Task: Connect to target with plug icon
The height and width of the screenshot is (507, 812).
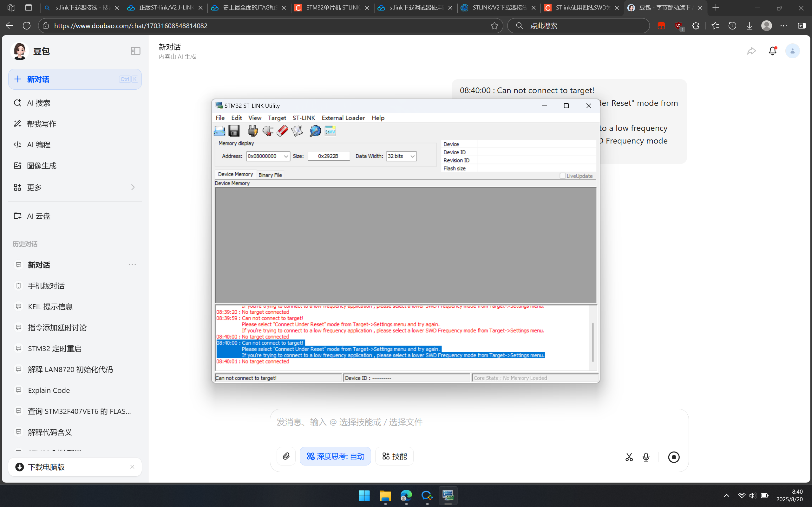Action: click(x=253, y=131)
